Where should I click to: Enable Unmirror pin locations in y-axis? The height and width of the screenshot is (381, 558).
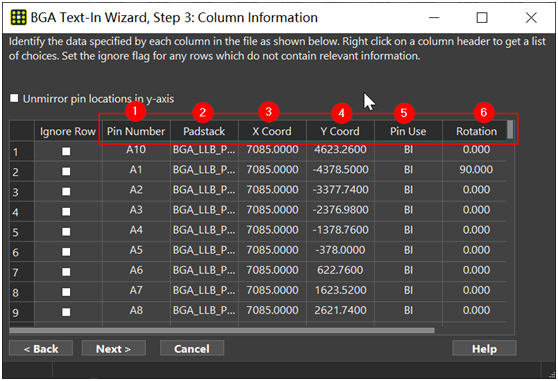coord(14,98)
